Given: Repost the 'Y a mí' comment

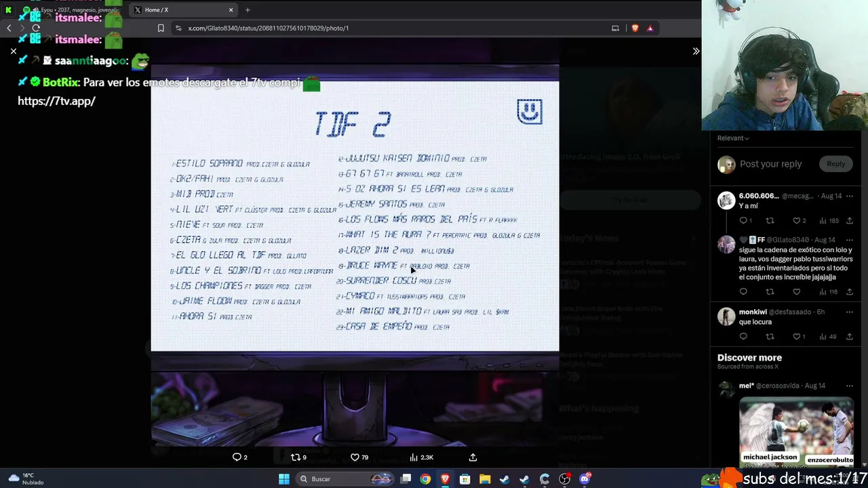Looking at the screenshot, I should (x=770, y=221).
